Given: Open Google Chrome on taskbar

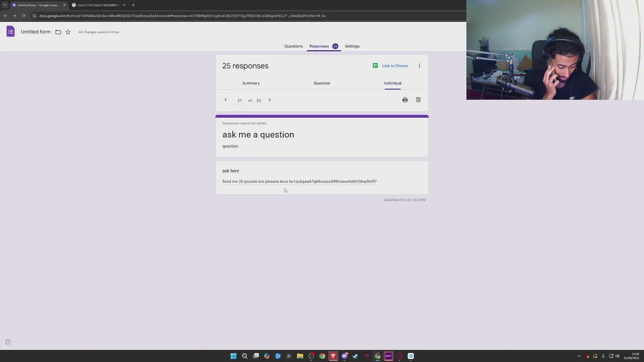Looking at the screenshot, I should click(x=323, y=356).
